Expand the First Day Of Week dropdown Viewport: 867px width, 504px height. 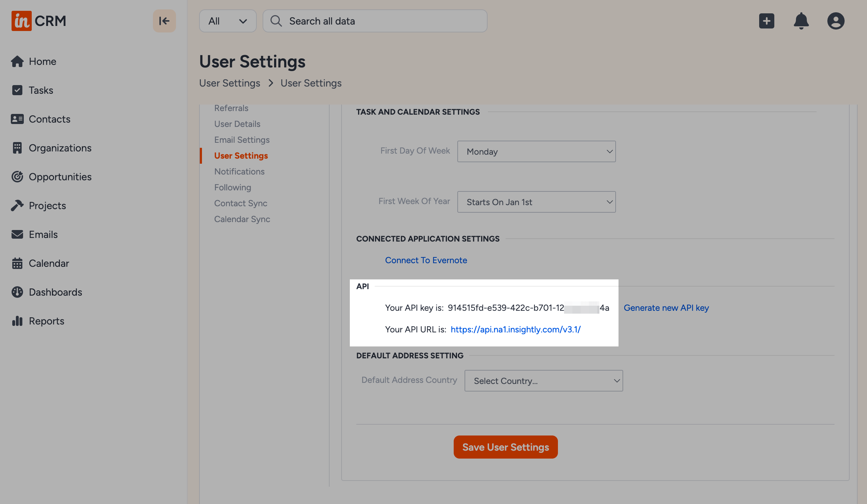[x=536, y=151]
